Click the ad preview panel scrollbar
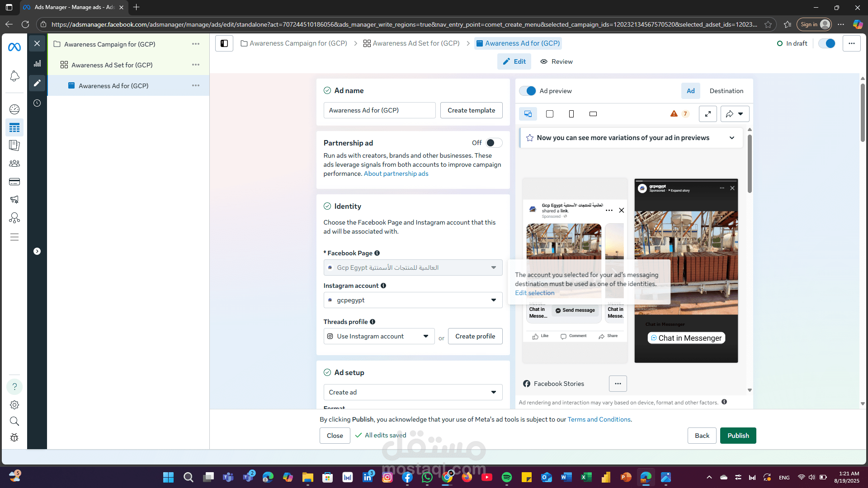The image size is (868, 488). click(x=750, y=165)
